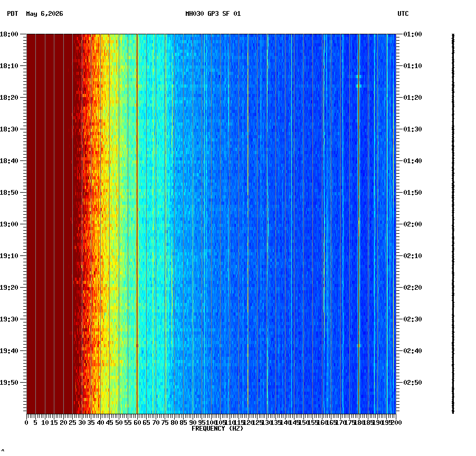Click the 45 Hz axis label

coord(110,423)
